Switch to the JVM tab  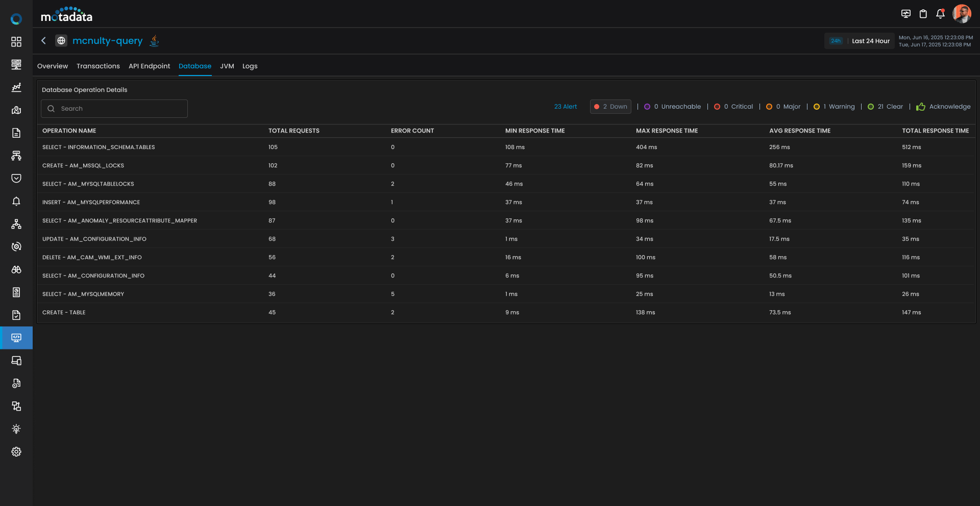point(227,66)
